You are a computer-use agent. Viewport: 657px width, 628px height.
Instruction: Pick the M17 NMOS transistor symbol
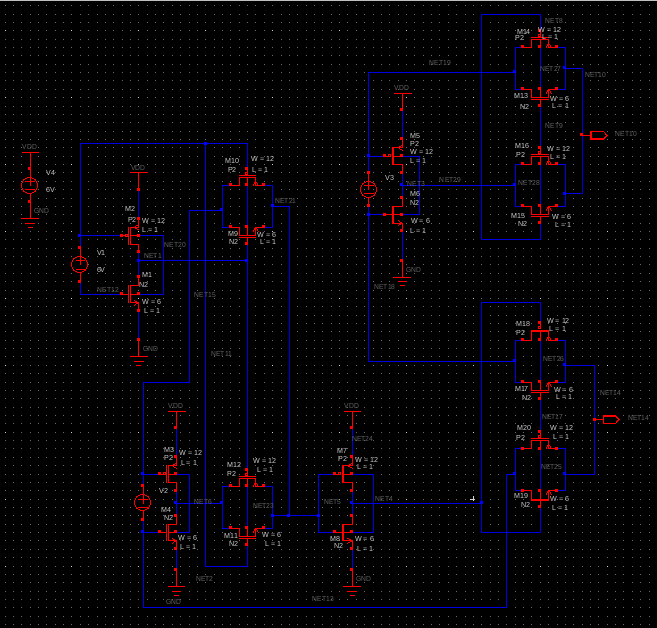(540, 389)
